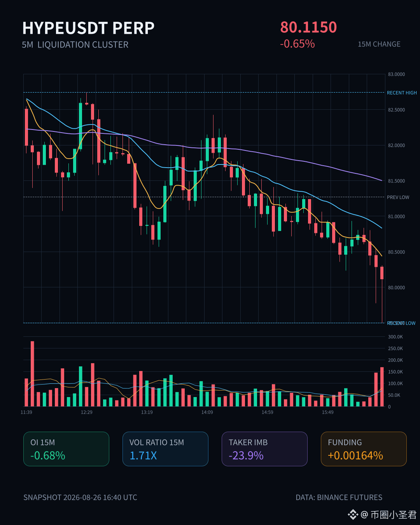This screenshot has width=420, height=525.
Task: Click the 15M CHANGE label
Action: (x=379, y=44)
